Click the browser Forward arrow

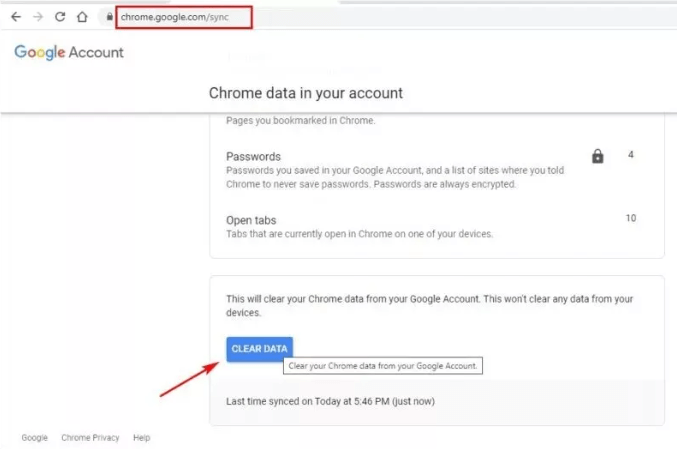(x=38, y=17)
